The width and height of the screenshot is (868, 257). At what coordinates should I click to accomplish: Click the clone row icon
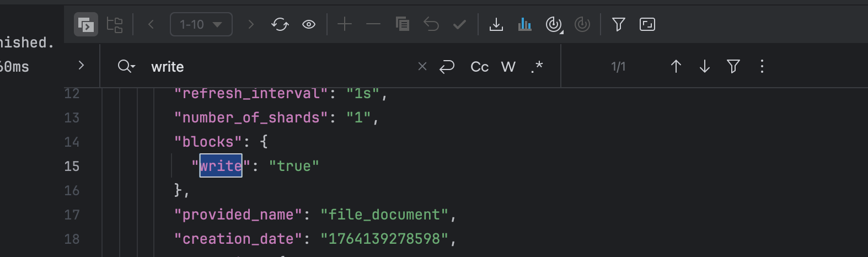coord(403,24)
